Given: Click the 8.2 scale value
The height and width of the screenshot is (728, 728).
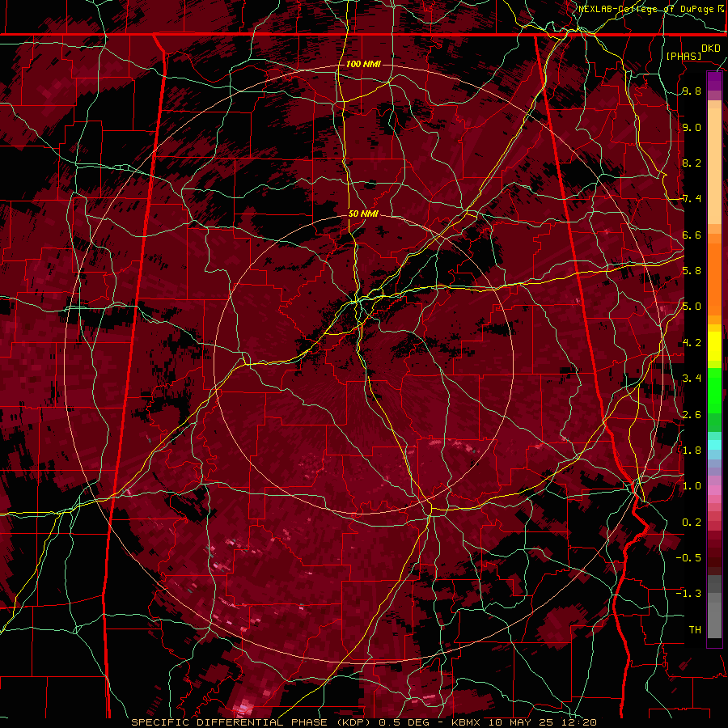Looking at the screenshot, I should (x=692, y=163).
